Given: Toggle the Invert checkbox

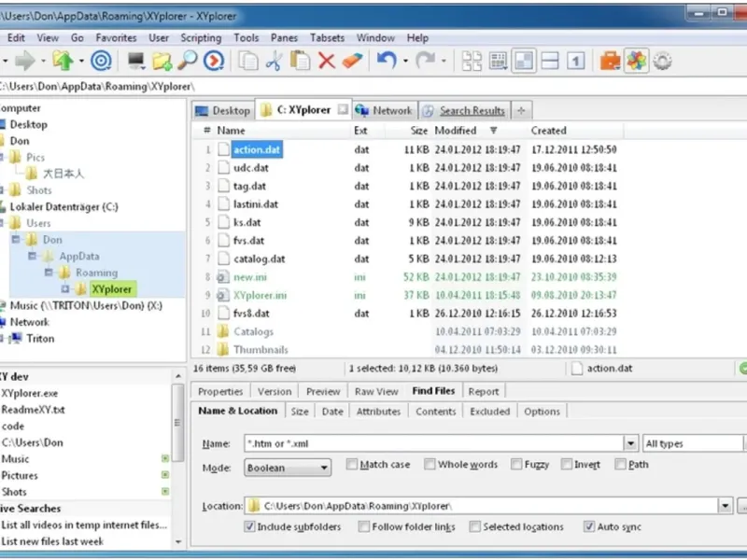Looking at the screenshot, I should [x=566, y=464].
